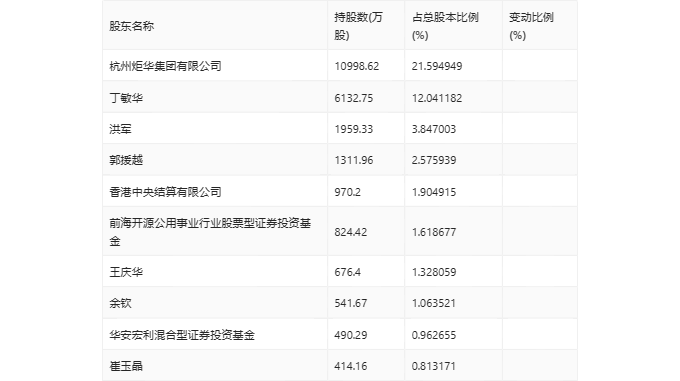This screenshot has width=680, height=381.
Task: Click the value 970.2
Action: click(x=347, y=192)
